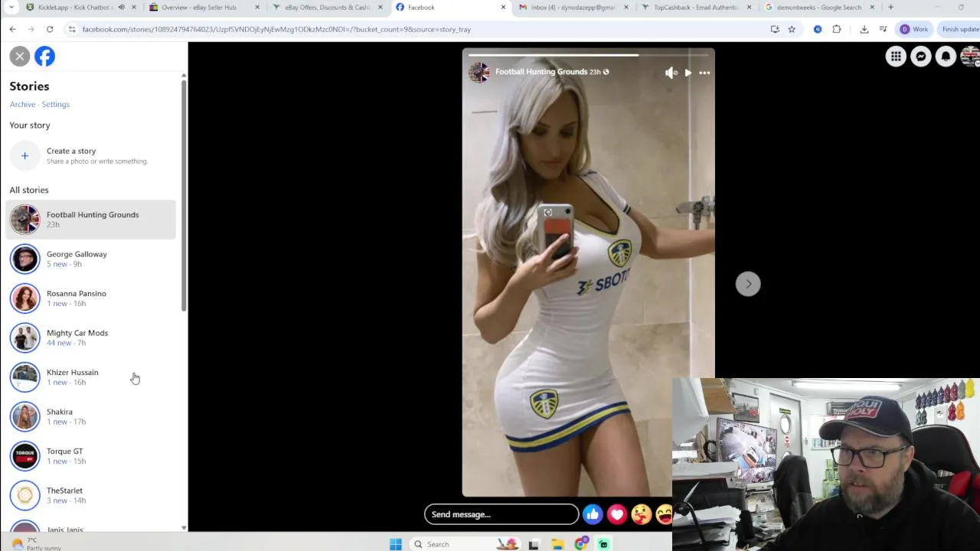Open the Work profile button

tap(913, 29)
